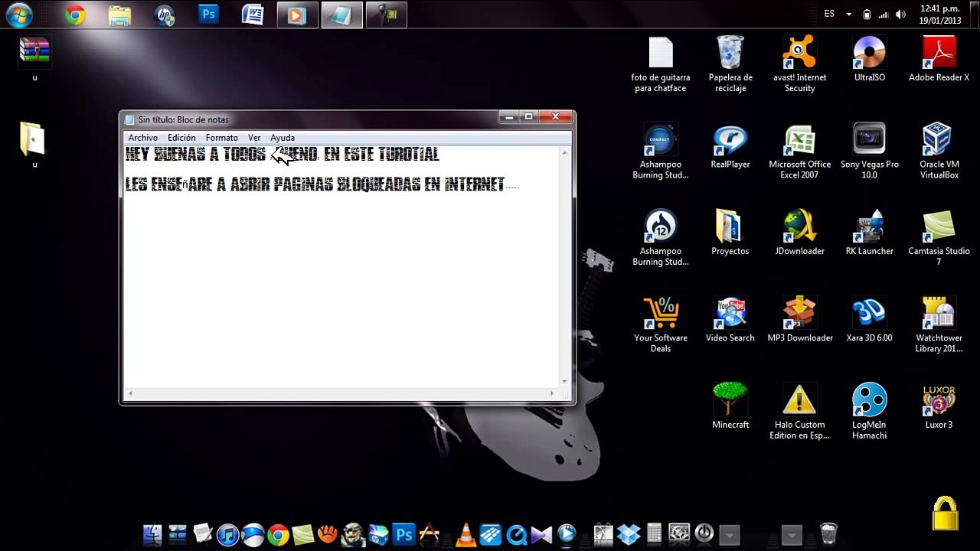The height and width of the screenshot is (551, 980).
Task: Open the Edición menu
Action: click(x=181, y=138)
